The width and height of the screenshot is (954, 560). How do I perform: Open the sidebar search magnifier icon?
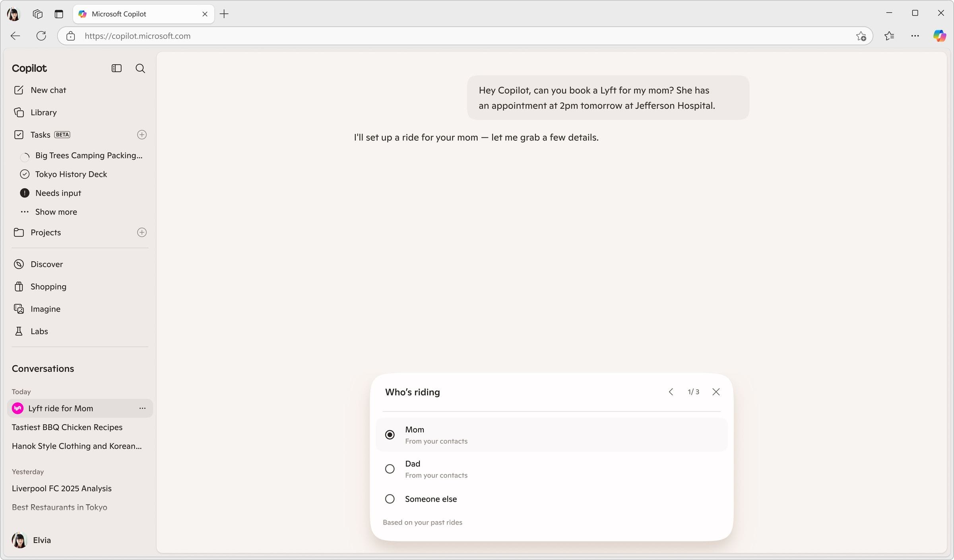(x=140, y=68)
